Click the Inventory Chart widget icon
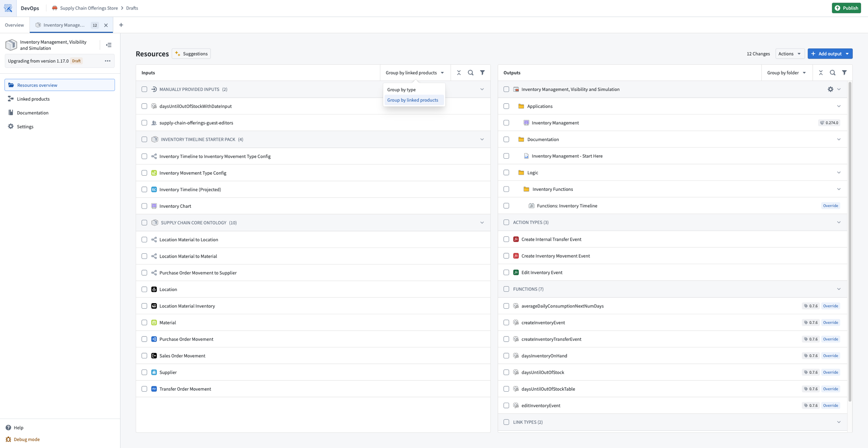The image size is (868, 448). coord(154,206)
